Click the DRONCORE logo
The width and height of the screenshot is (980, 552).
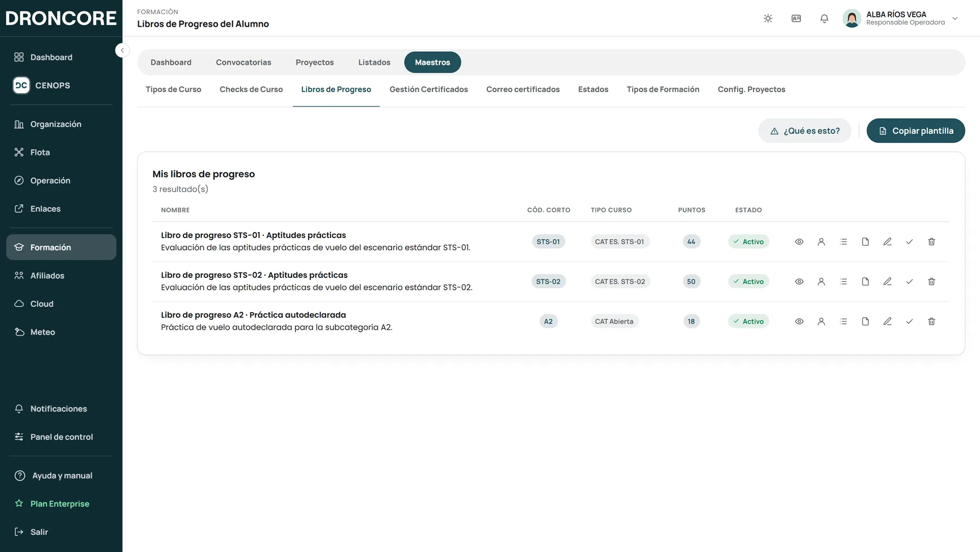click(61, 18)
